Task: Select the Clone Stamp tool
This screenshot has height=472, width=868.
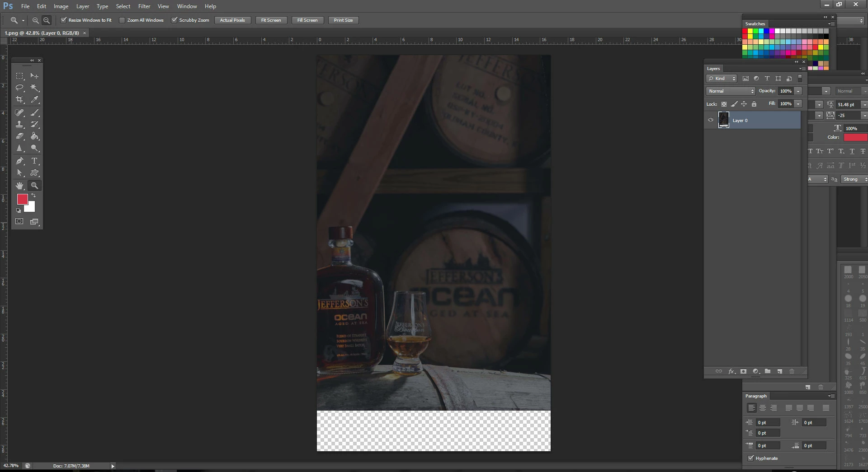Action: (19, 124)
